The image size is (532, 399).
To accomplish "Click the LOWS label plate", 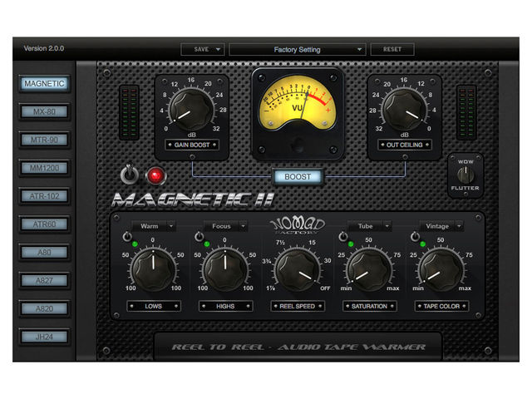I will (153, 306).
